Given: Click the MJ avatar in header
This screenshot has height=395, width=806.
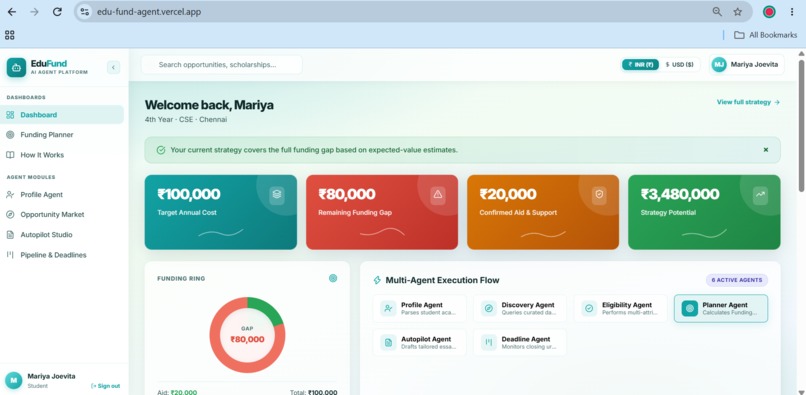Looking at the screenshot, I should [719, 65].
